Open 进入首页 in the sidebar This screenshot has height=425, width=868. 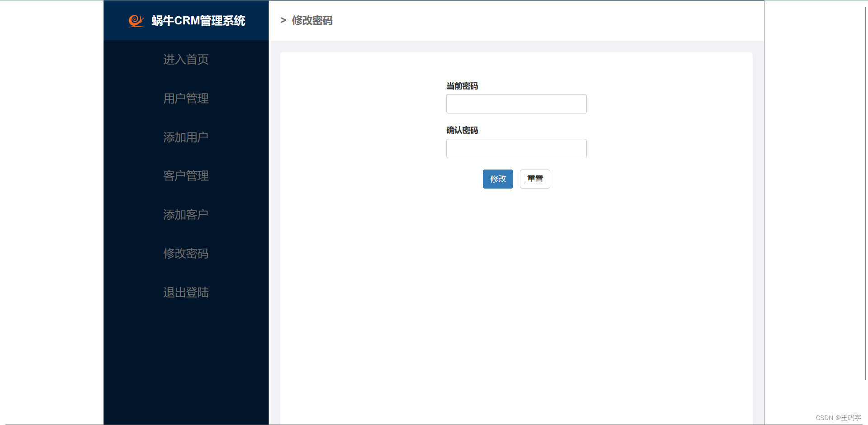(x=186, y=60)
